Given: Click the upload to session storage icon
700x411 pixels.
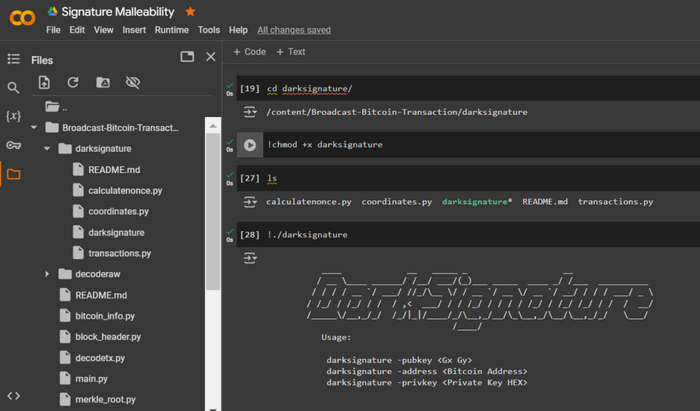Looking at the screenshot, I should (x=44, y=83).
